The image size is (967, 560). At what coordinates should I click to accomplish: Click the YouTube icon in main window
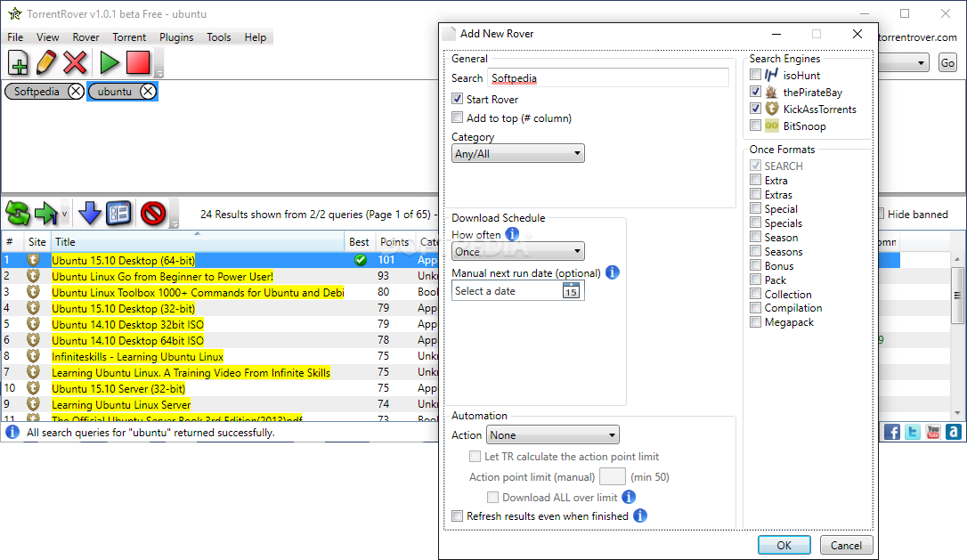pos(933,432)
